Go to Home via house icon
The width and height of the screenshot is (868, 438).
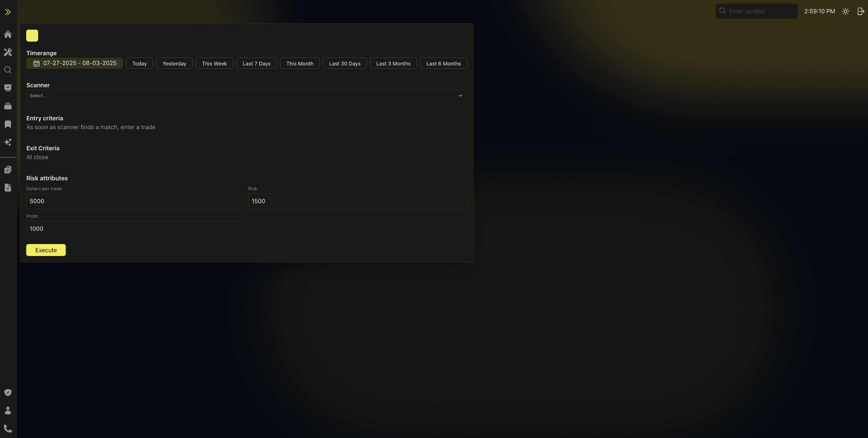point(8,34)
